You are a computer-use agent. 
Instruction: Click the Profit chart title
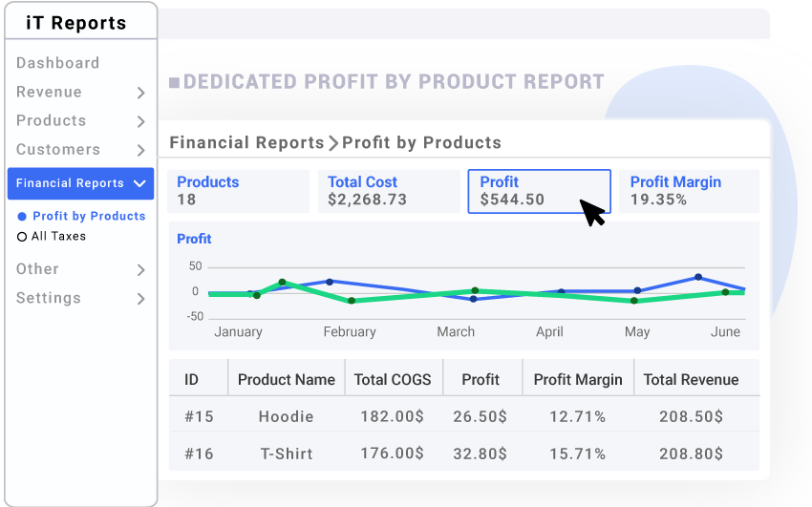click(194, 239)
